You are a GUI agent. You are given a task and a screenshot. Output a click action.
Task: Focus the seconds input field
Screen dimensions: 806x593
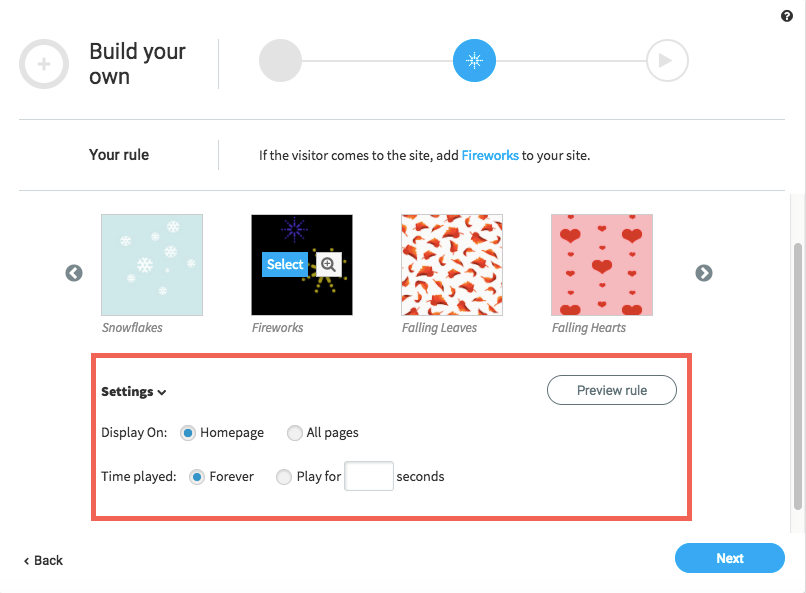pyautogui.click(x=369, y=476)
